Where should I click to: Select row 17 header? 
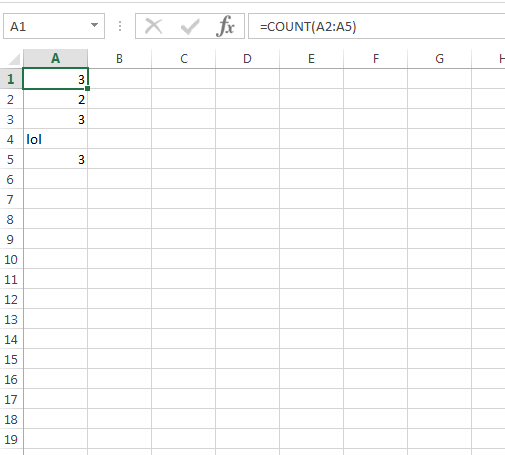click(11, 399)
